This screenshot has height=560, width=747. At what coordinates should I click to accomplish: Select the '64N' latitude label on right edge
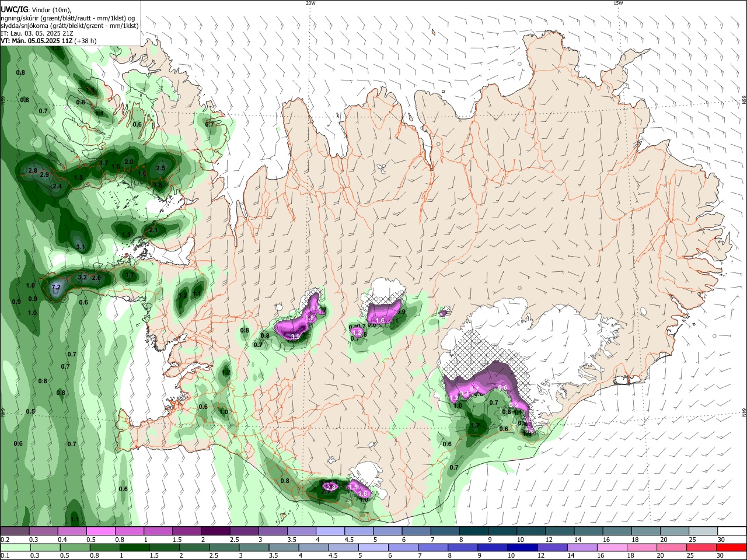pos(744,412)
